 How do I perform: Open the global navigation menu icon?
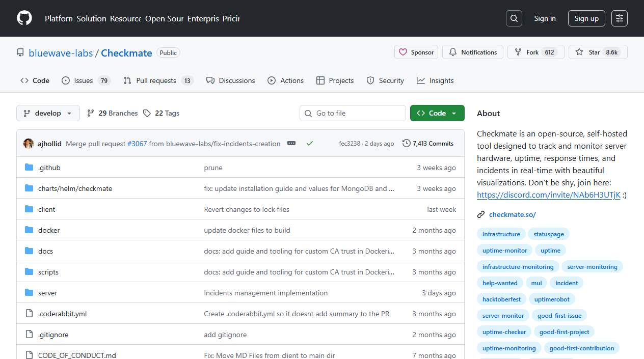click(620, 18)
